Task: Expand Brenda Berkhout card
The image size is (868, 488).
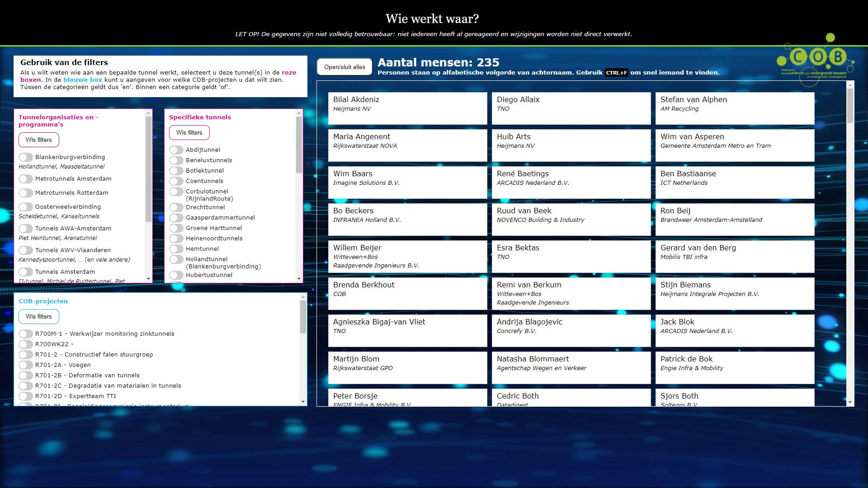Action: [x=407, y=293]
